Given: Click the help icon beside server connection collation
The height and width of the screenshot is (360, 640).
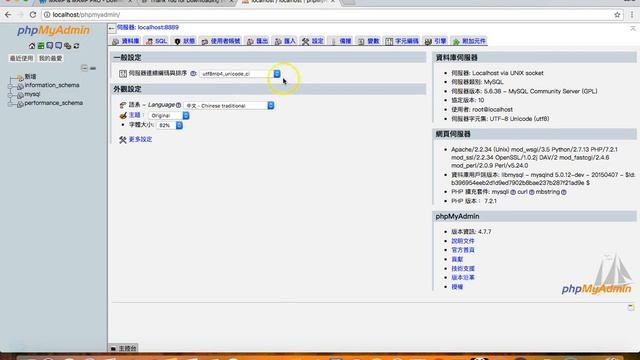Looking at the screenshot, I should [x=193, y=73].
